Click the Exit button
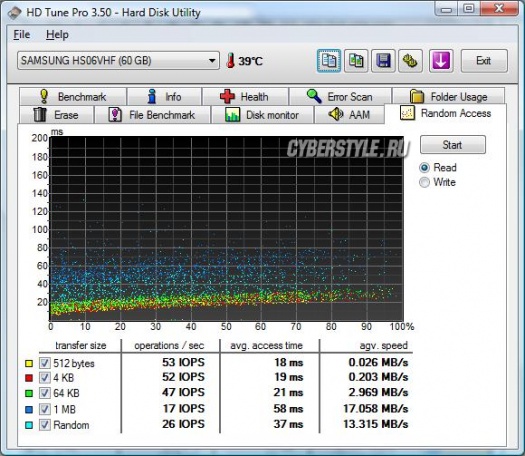 pos(484,61)
